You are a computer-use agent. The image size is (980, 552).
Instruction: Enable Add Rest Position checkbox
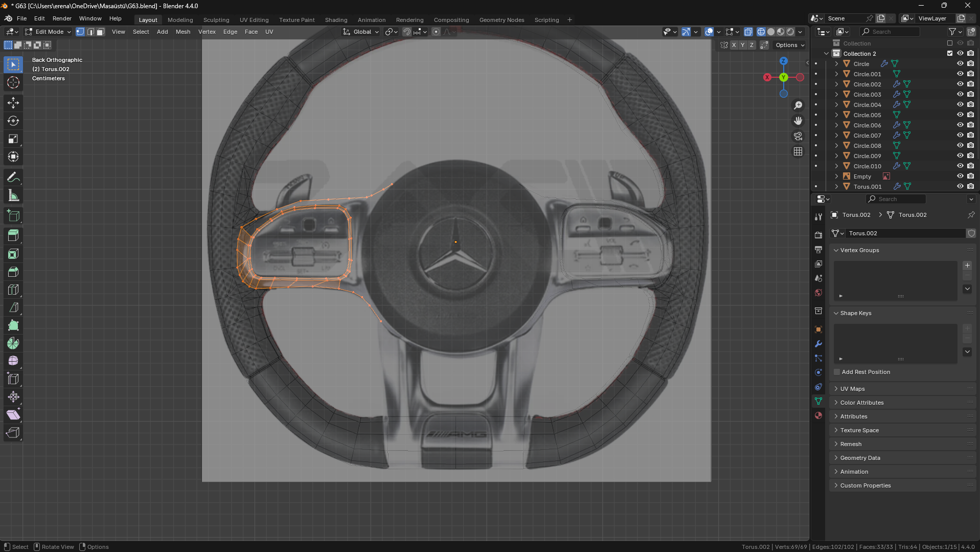pyautogui.click(x=837, y=372)
